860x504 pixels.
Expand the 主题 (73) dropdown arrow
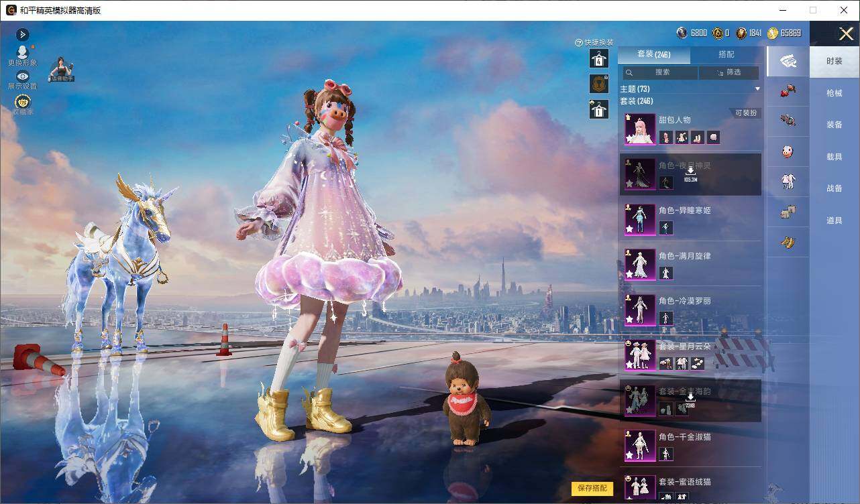(757, 89)
